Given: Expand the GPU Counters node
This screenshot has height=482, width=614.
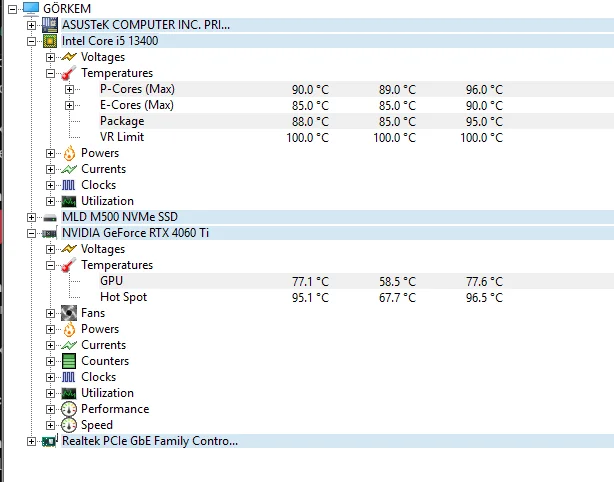Looking at the screenshot, I should point(50,361).
